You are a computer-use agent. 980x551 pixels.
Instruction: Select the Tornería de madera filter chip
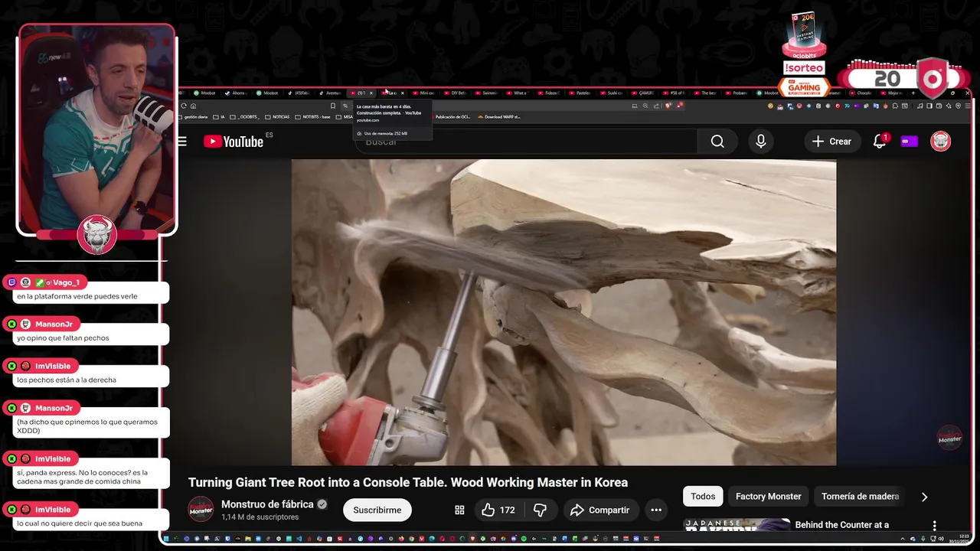tap(860, 496)
